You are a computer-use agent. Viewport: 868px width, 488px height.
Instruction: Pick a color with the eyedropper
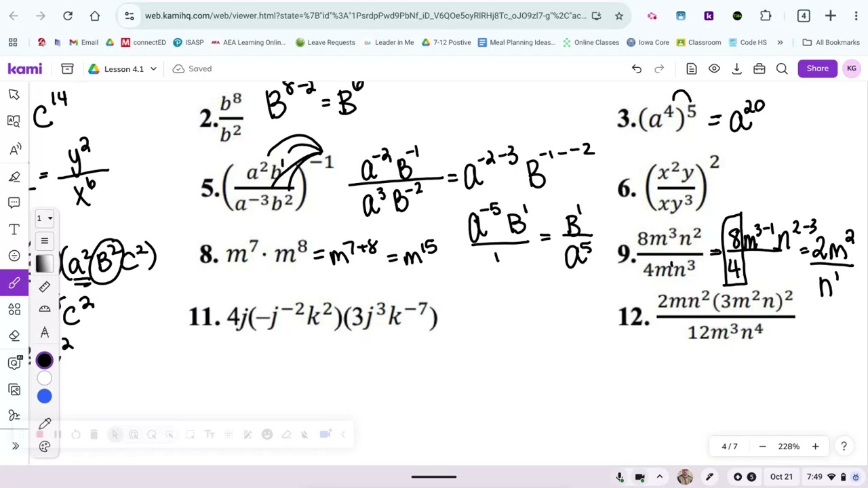pyautogui.click(x=45, y=424)
